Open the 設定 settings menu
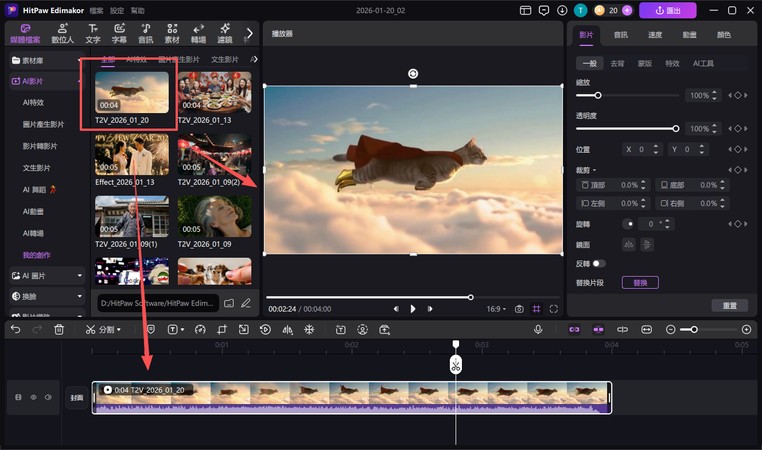Image resolution: width=762 pixels, height=450 pixels. point(117,10)
